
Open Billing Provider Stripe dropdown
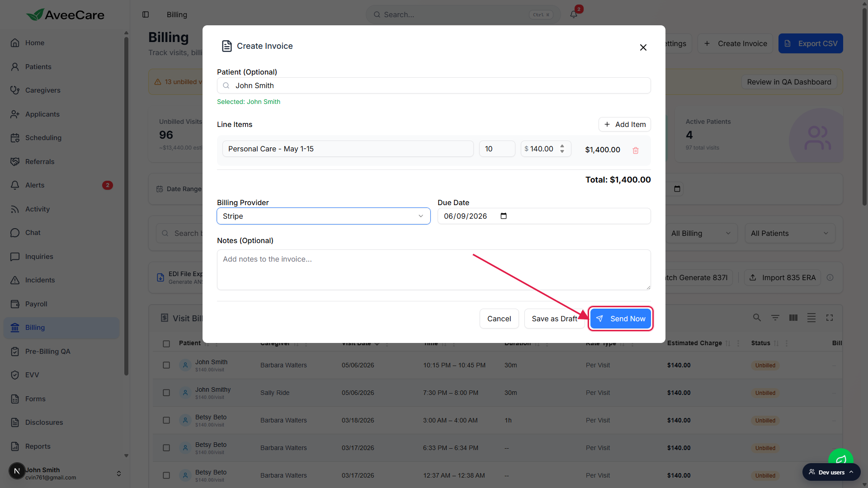point(323,216)
